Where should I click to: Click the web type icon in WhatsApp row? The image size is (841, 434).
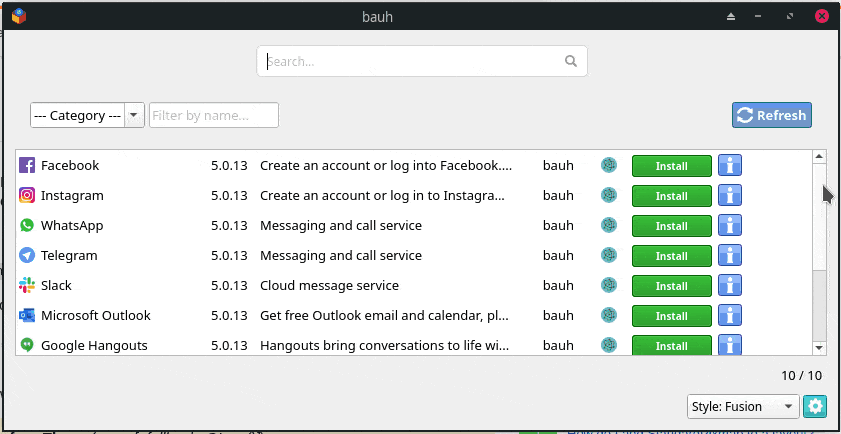click(x=609, y=225)
